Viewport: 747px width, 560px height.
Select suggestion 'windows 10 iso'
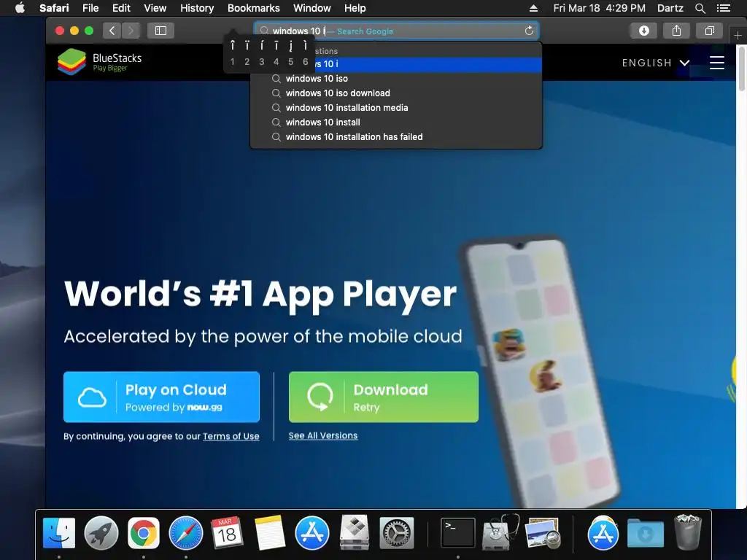396,79
